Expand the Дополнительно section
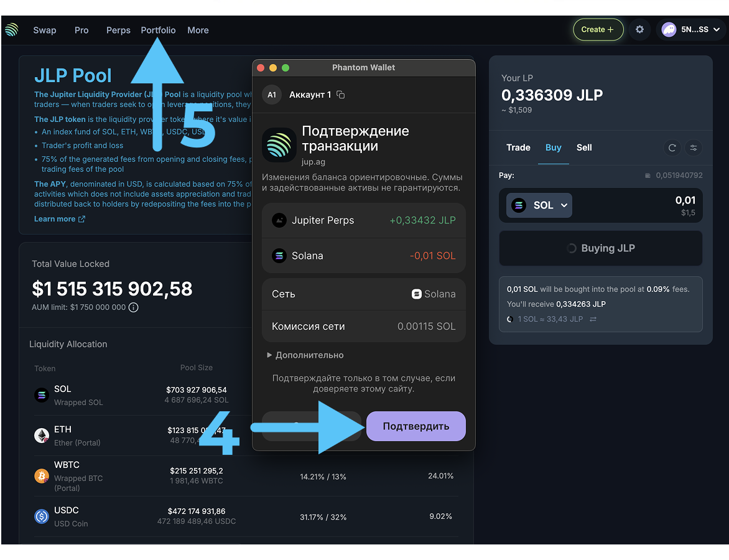 [305, 355]
